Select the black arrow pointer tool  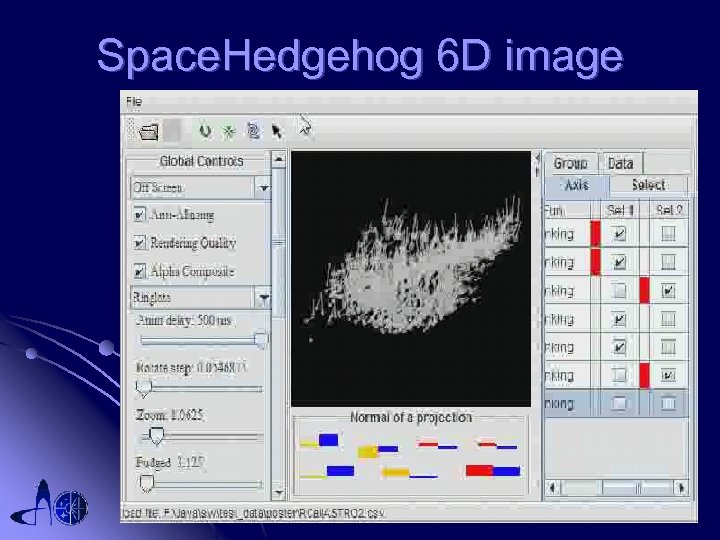tap(277, 132)
